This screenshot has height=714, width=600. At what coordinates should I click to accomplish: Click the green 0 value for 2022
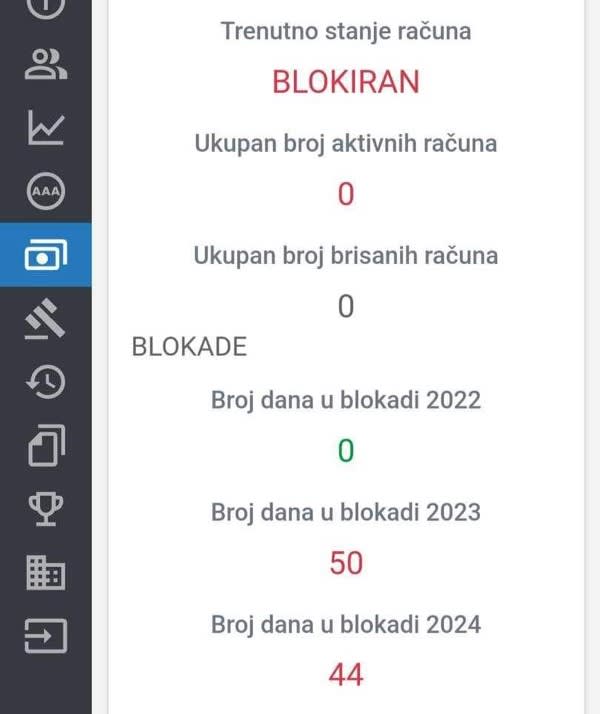[346, 451]
